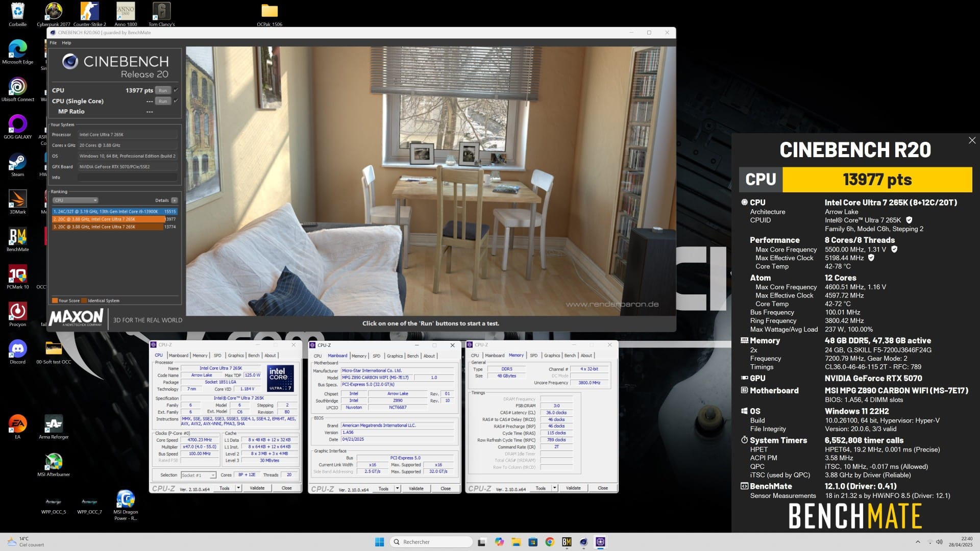
Task: Click the Info input field in Cinebench
Action: coord(128,178)
